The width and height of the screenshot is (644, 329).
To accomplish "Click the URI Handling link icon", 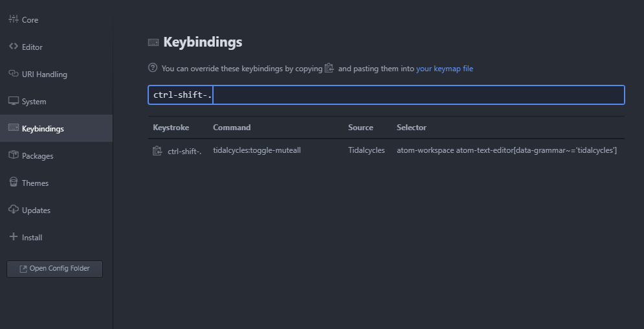I will [13, 74].
